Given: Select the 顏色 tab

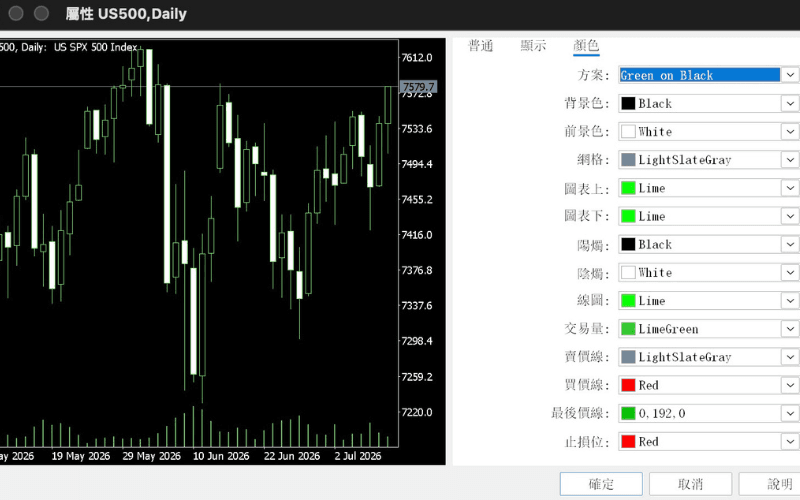Looking at the screenshot, I should [586, 46].
